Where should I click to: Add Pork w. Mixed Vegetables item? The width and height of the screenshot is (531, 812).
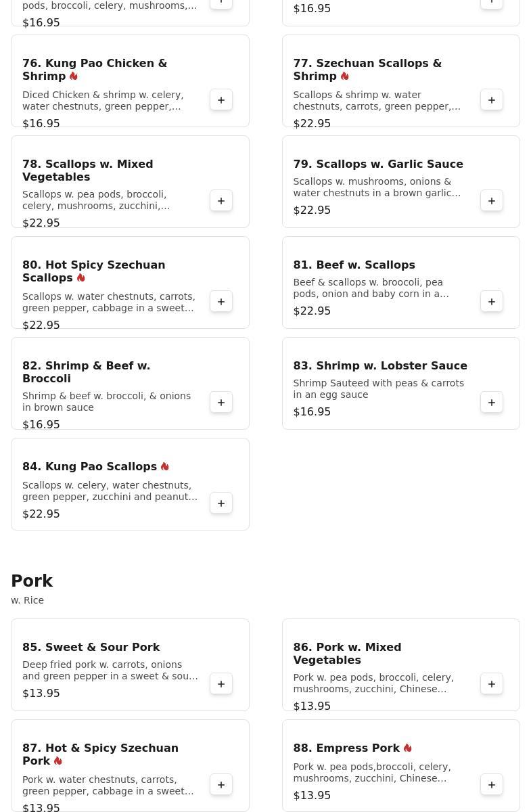(x=492, y=684)
